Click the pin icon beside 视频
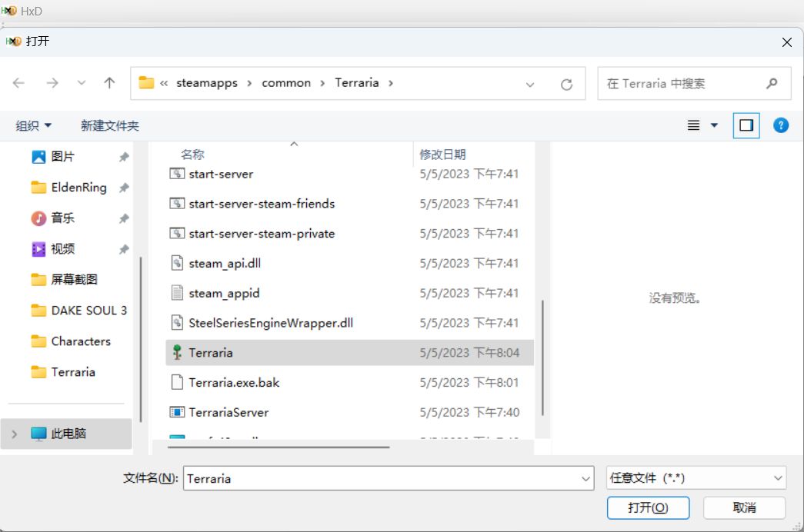The image size is (804, 532). 124,249
